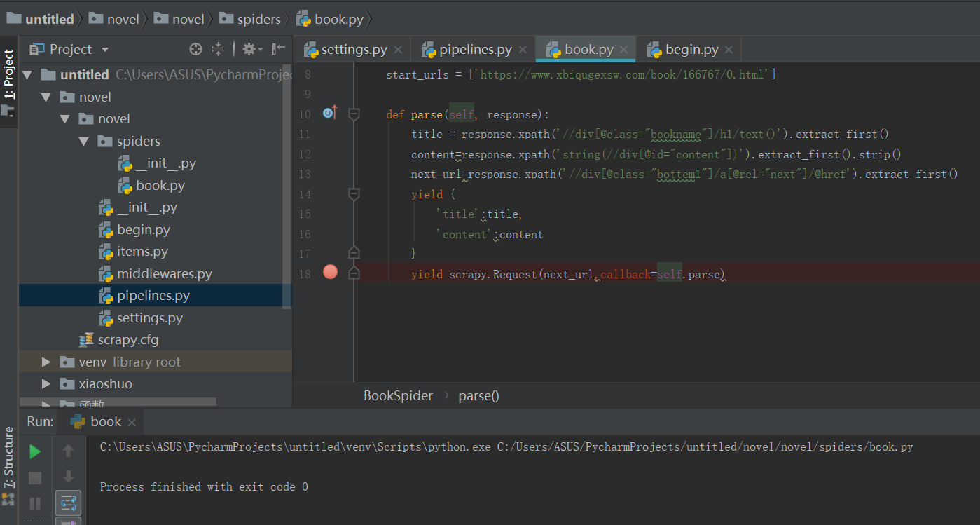Select settings.py in the project tree
980x525 pixels.
coord(141,318)
